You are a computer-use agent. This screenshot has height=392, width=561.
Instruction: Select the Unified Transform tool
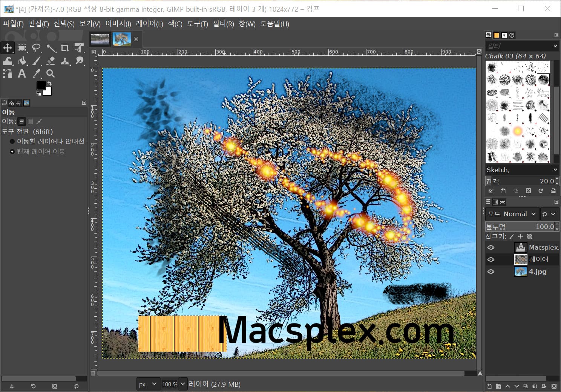pos(79,48)
